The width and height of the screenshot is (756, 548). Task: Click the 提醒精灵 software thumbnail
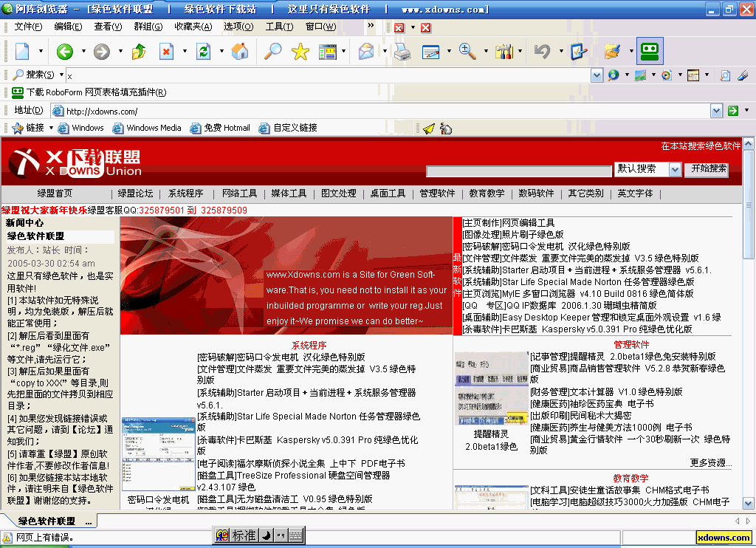point(491,388)
